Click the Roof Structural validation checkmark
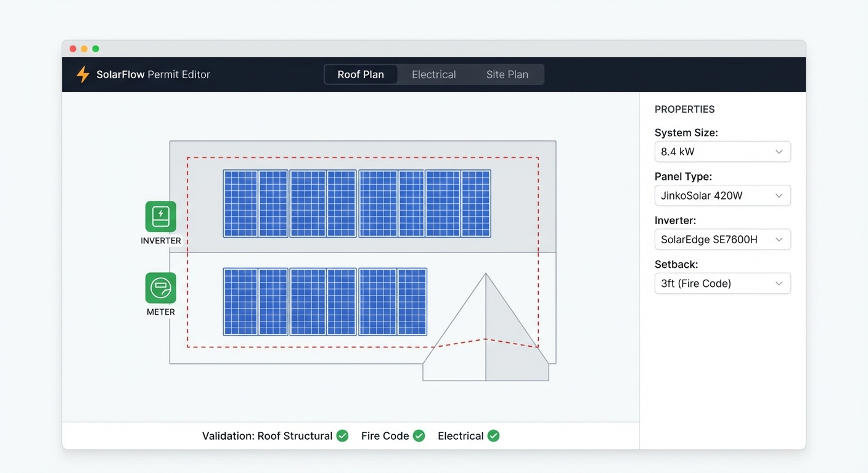The height and width of the screenshot is (473, 868). (x=342, y=435)
